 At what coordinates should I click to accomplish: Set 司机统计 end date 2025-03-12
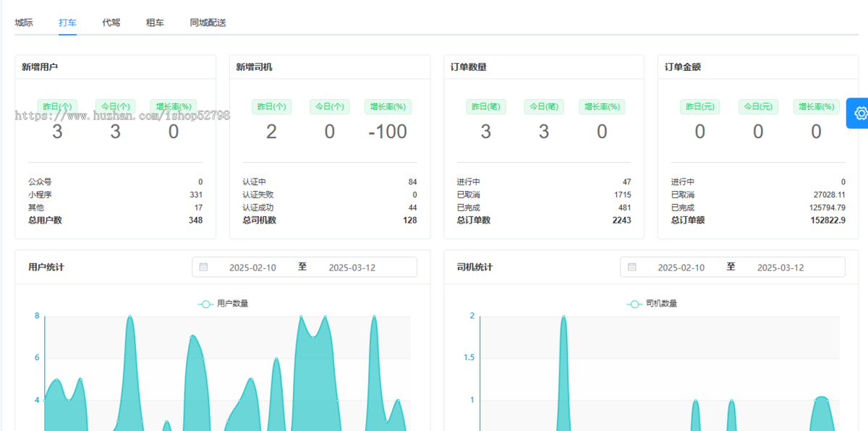pyautogui.click(x=780, y=268)
